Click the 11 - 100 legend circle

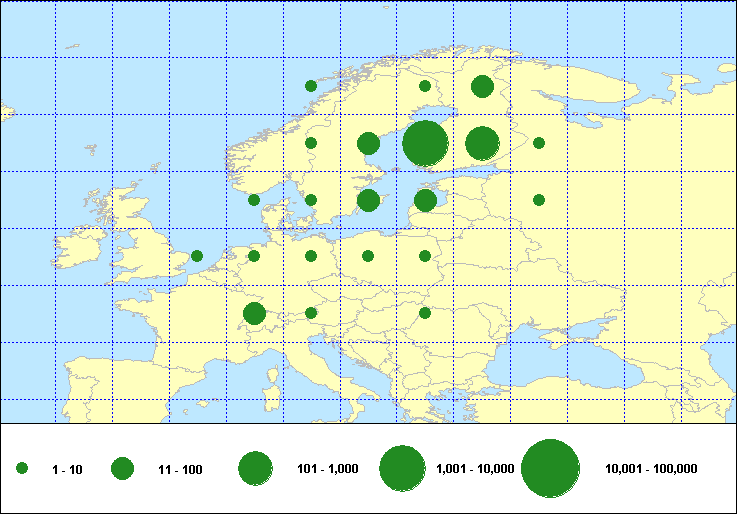[122, 468]
